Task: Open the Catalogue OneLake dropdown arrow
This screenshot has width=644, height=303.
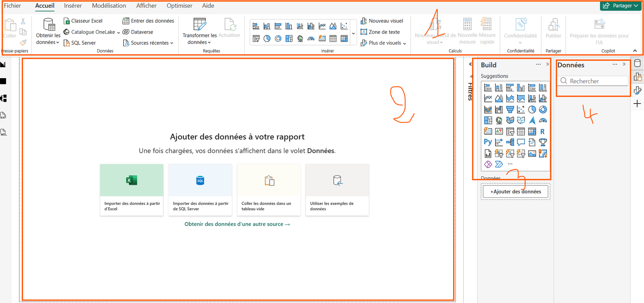Action: click(118, 32)
